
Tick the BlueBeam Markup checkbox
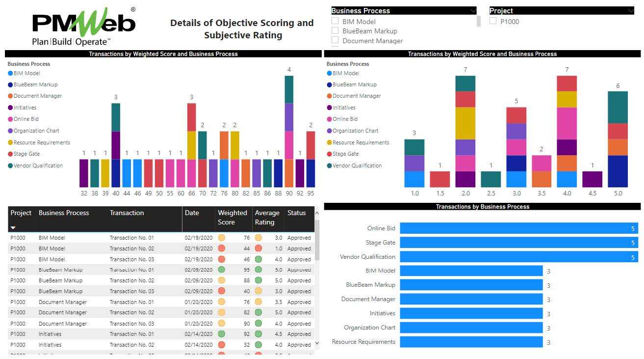(335, 30)
